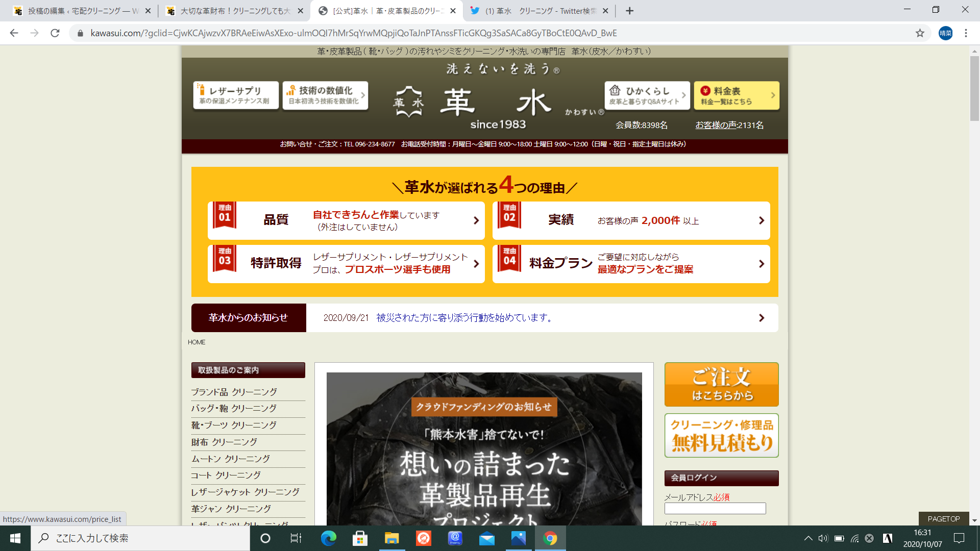The image size is (980, 551).
Task: Open the Chrome profile avatar
Action: (945, 33)
